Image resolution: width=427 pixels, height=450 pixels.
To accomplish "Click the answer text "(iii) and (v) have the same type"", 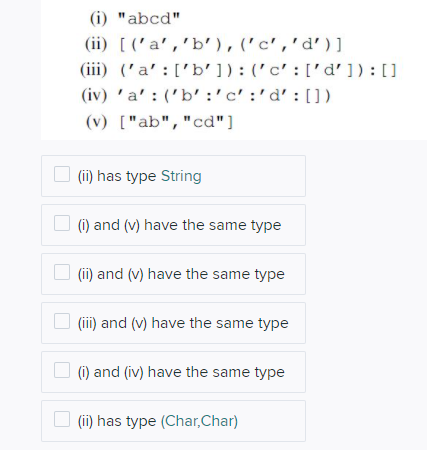I will click(183, 323).
